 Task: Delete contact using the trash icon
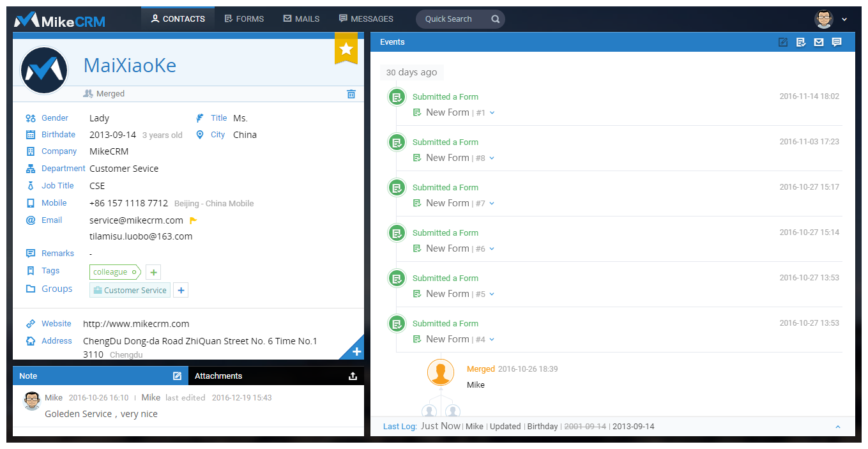point(351,94)
